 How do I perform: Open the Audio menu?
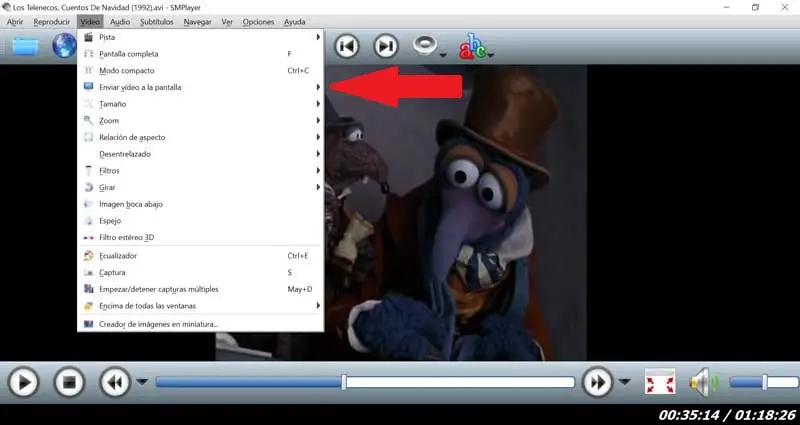(120, 22)
